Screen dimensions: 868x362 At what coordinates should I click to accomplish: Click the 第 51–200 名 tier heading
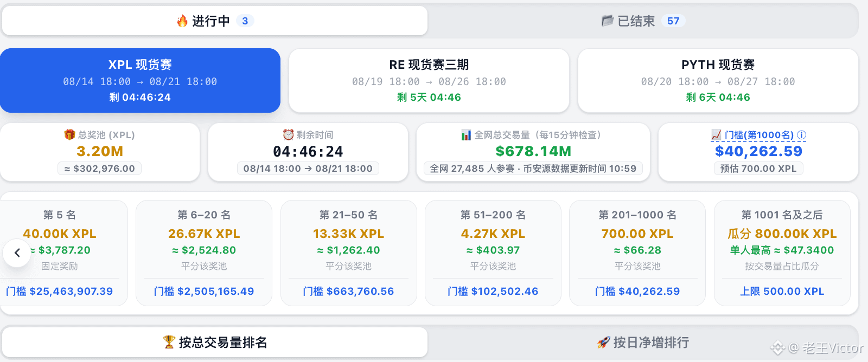click(493, 215)
